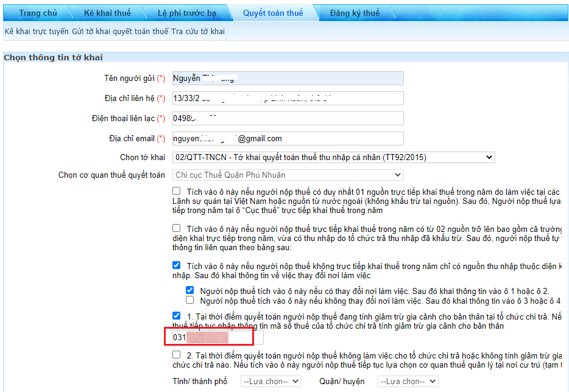Open the Quận/huyện dropdown
Screen dimensions: 569x392
click(x=408, y=382)
